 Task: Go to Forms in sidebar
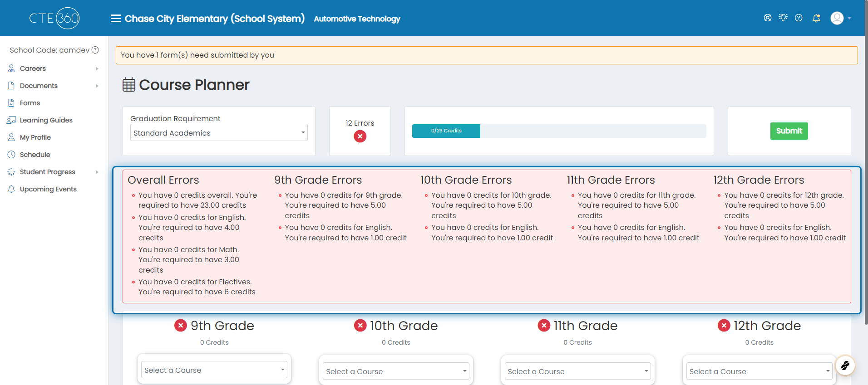(x=30, y=103)
